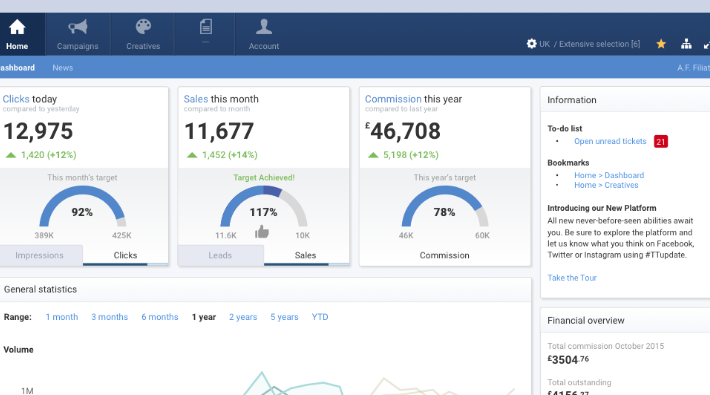Click the settings gear icon next to UK

(531, 44)
